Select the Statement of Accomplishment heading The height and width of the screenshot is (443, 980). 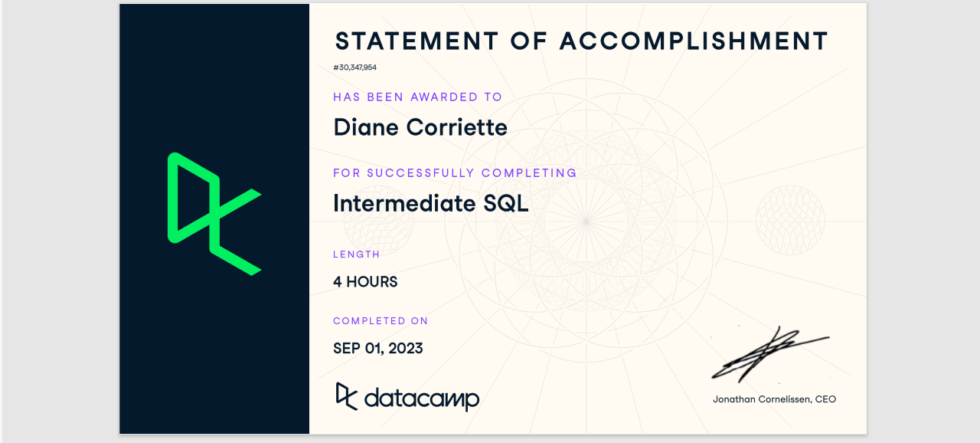pyautogui.click(x=582, y=41)
